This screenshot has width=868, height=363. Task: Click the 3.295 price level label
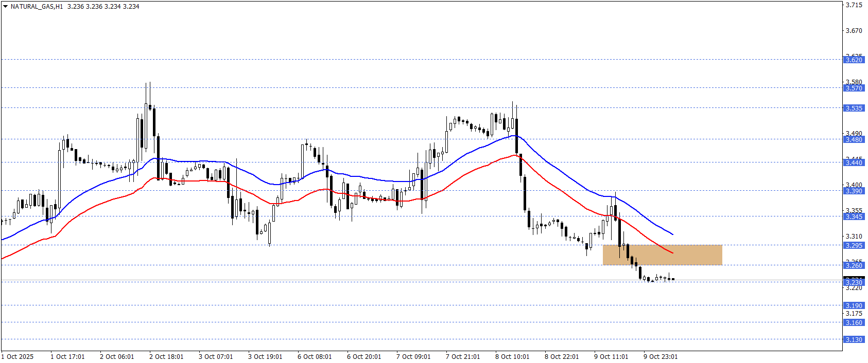(x=854, y=246)
